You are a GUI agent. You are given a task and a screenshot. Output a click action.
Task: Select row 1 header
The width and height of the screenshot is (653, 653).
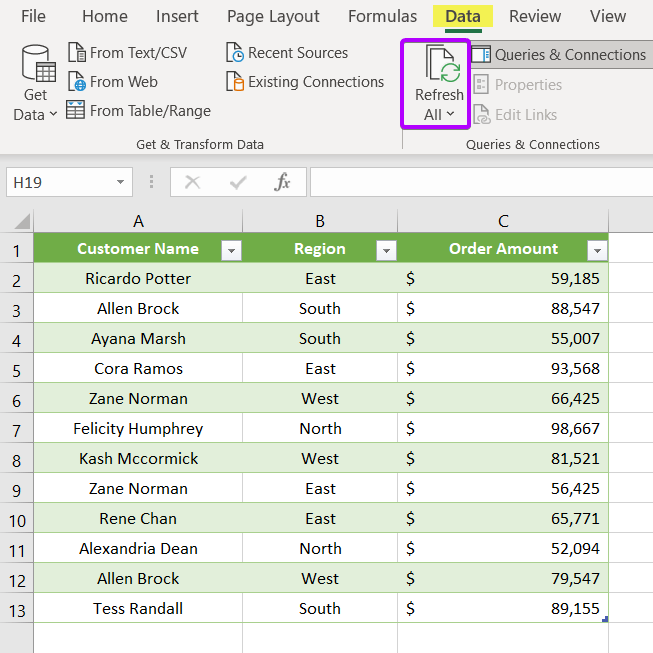point(16,251)
